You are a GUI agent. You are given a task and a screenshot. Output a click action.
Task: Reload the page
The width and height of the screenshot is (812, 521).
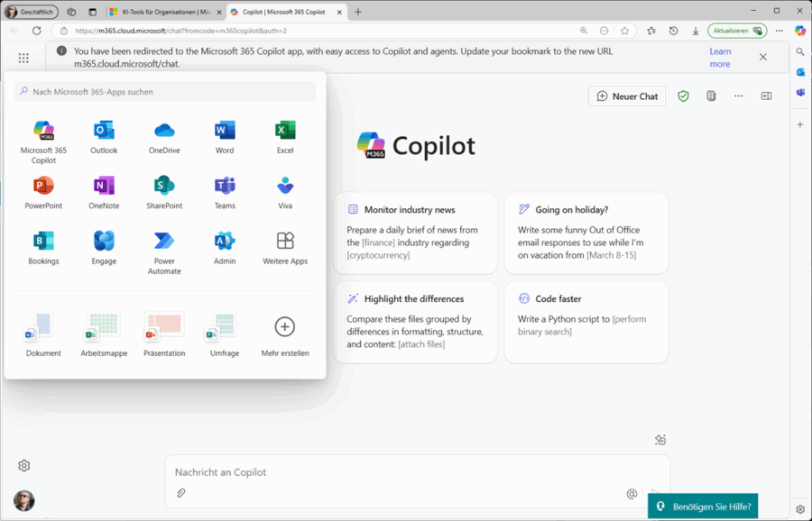click(36, 31)
